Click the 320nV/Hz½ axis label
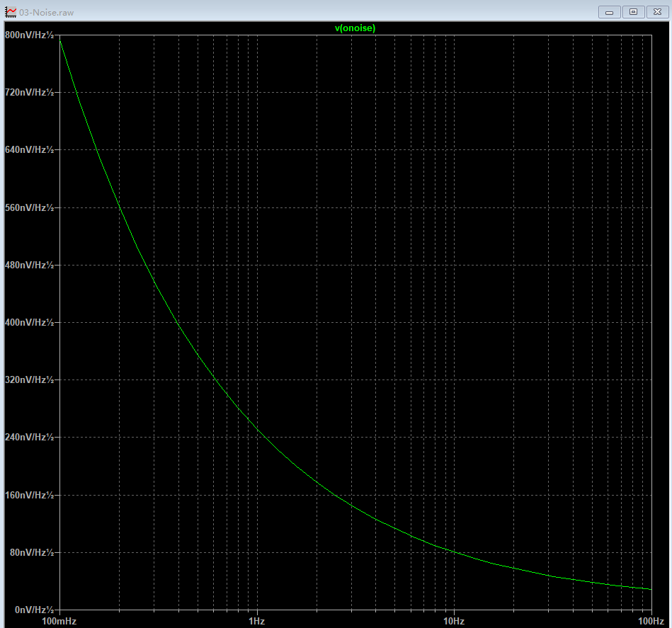Image resolution: width=672 pixels, height=628 pixels. coord(30,380)
